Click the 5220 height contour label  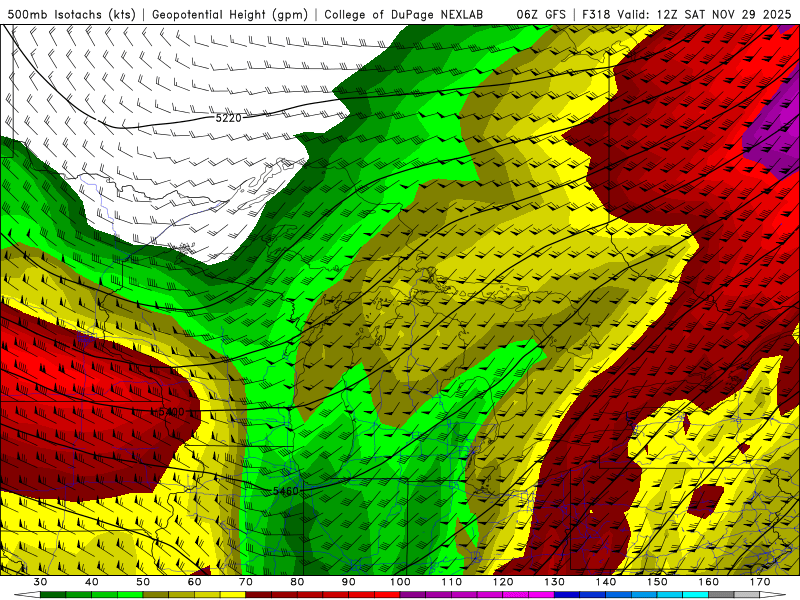228,118
